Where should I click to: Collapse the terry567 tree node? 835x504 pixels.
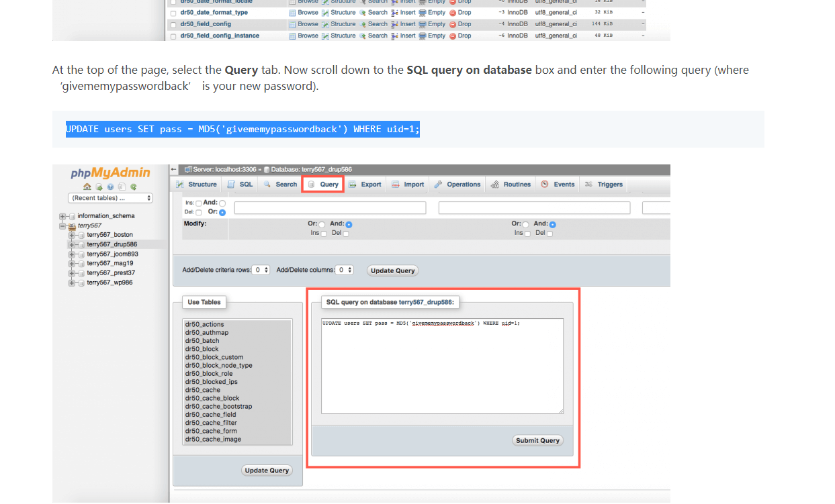(x=62, y=226)
